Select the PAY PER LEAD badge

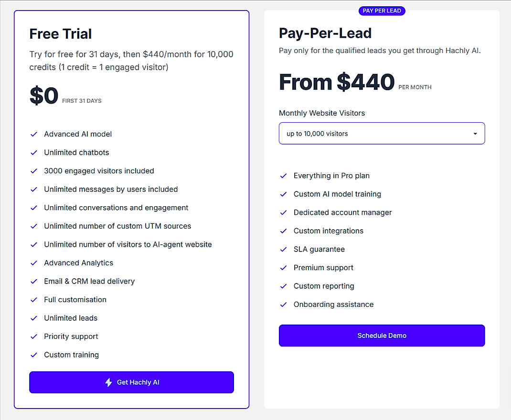pos(382,10)
